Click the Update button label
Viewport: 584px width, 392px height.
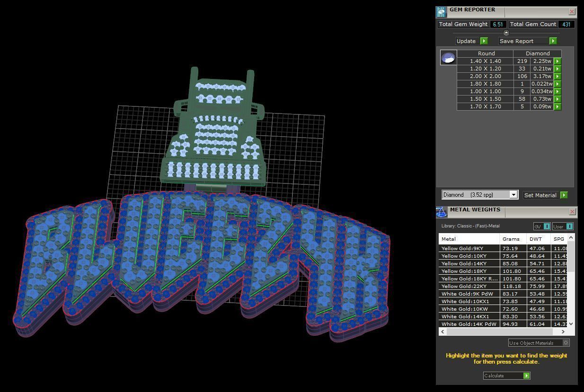466,41
